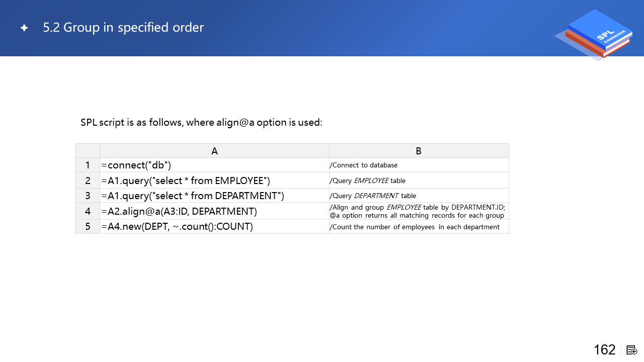The width and height of the screenshot is (644, 362).
Task: Click the "/Count the number of employees" comment
Action: pyautogui.click(x=415, y=227)
